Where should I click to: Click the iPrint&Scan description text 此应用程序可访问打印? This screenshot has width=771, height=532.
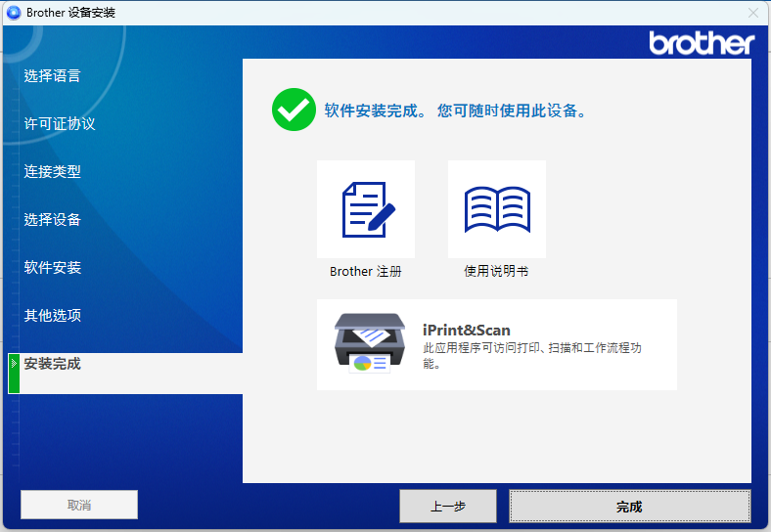tap(532, 356)
